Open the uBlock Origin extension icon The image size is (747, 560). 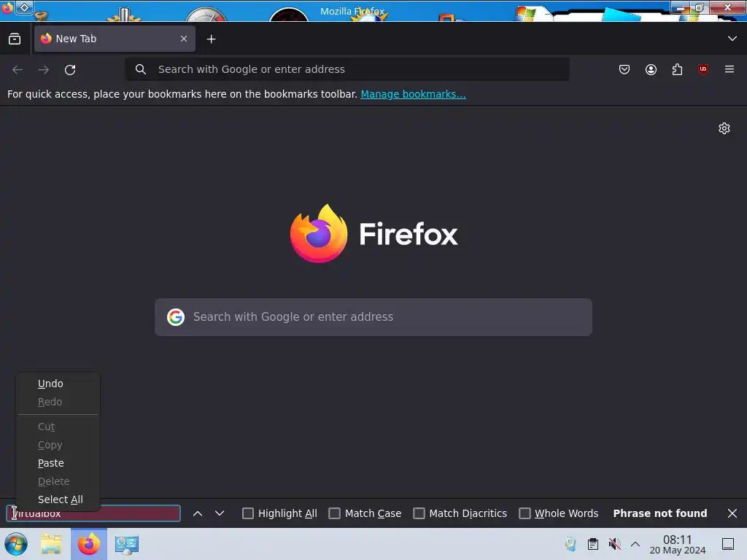703,69
